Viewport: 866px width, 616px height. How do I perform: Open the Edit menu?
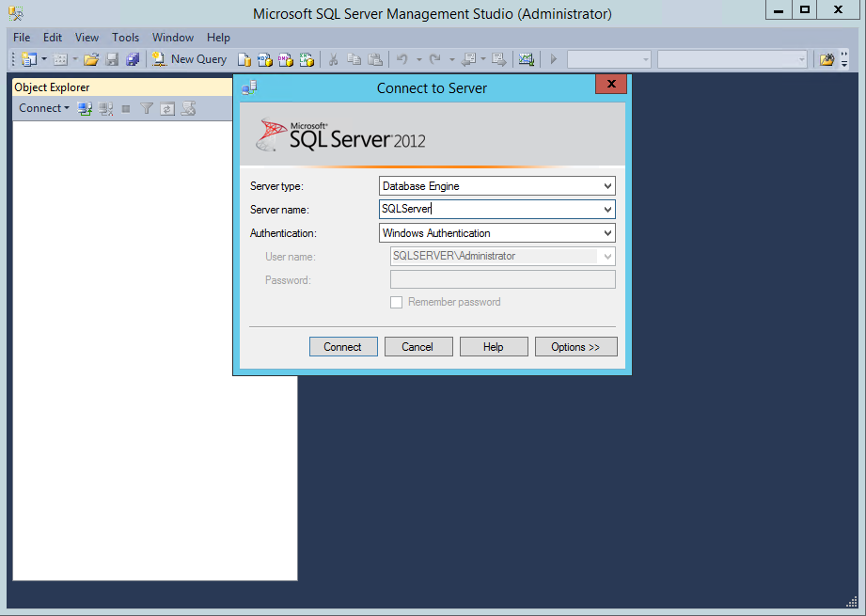coord(53,38)
